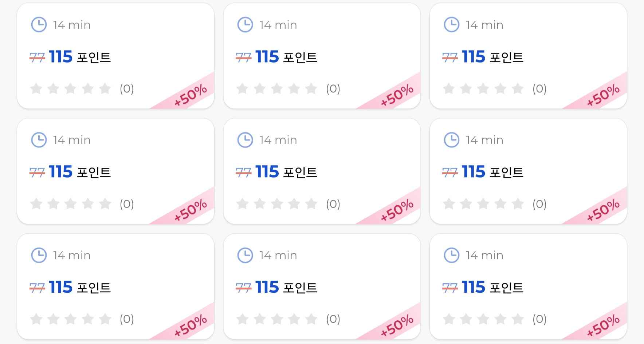Open the (0) review count on the center card

point(333,204)
